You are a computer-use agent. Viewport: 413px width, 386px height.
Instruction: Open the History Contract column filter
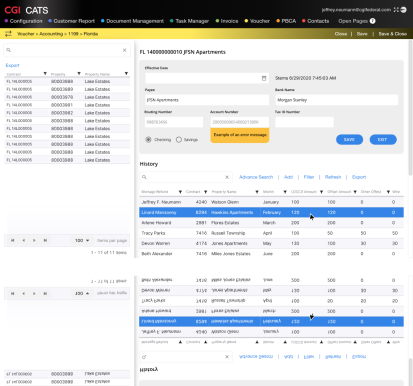coord(206,192)
